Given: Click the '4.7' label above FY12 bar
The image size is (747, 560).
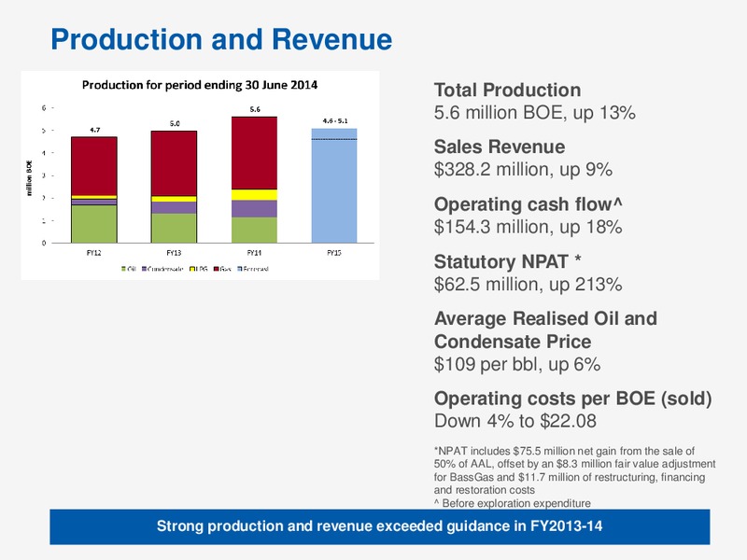Looking at the screenshot, I should click(95, 130).
